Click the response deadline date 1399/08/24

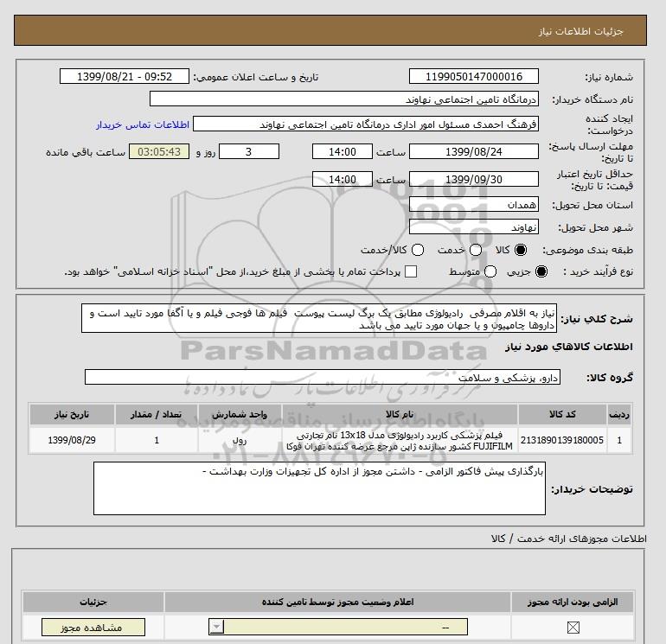point(474,151)
